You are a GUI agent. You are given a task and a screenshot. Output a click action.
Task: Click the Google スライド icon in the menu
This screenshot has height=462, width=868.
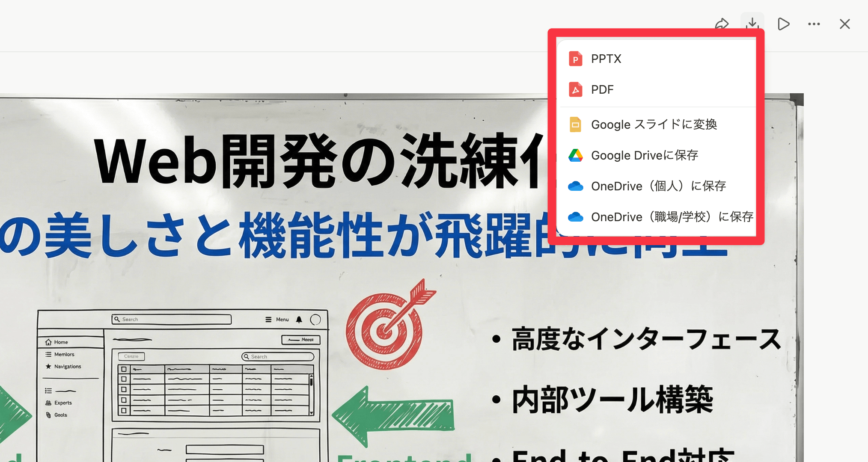click(x=576, y=124)
